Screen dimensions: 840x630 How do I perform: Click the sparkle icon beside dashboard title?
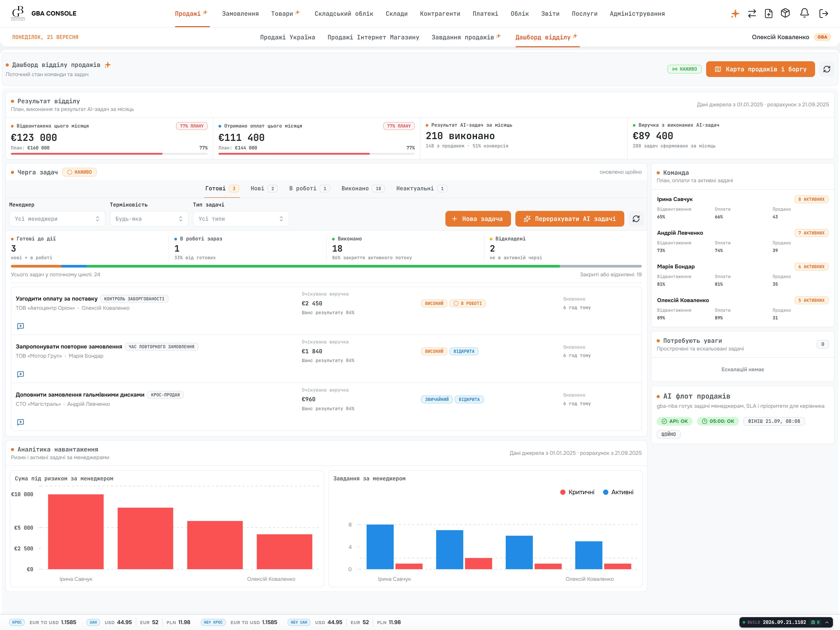click(x=108, y=65)
